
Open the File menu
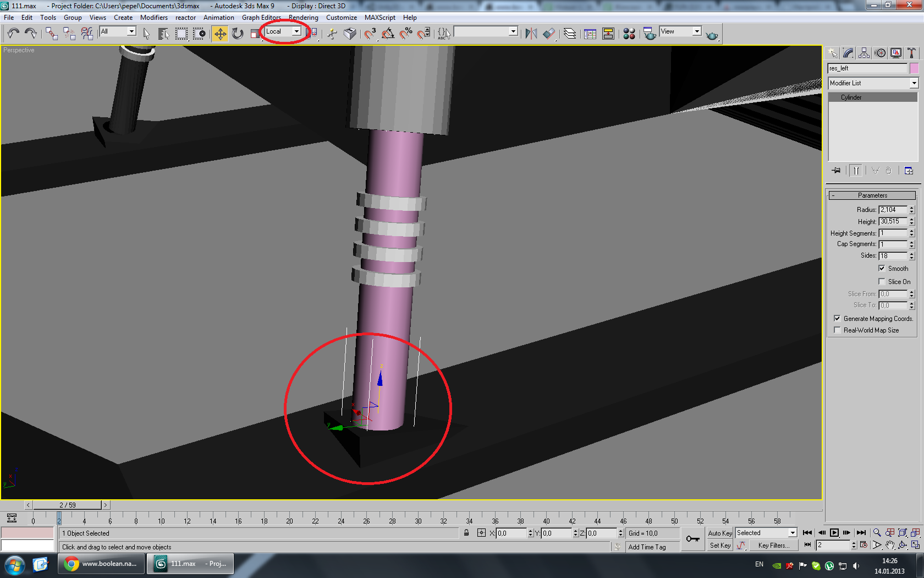click(x=9, y=18)
